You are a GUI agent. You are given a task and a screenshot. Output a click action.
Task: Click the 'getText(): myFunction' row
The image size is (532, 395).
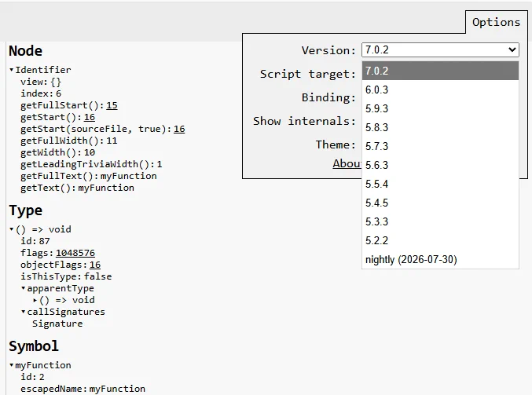[x=77, y=188]
